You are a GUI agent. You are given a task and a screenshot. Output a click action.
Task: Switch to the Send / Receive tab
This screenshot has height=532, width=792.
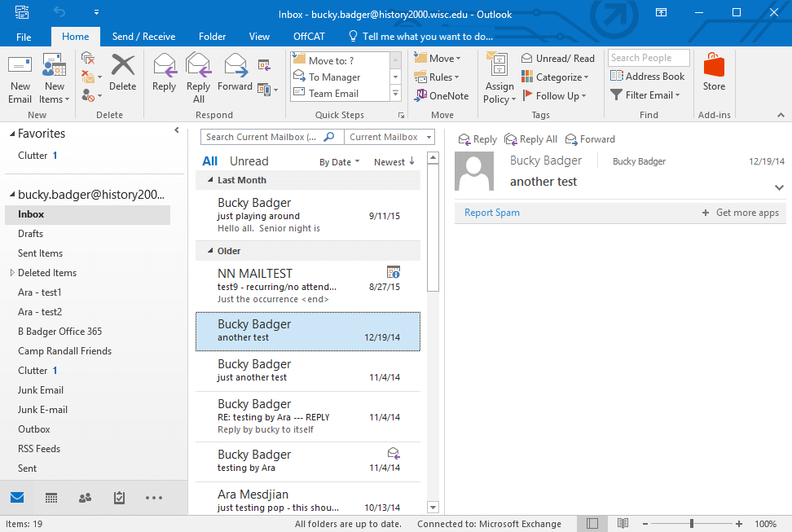tap(143, 36)
